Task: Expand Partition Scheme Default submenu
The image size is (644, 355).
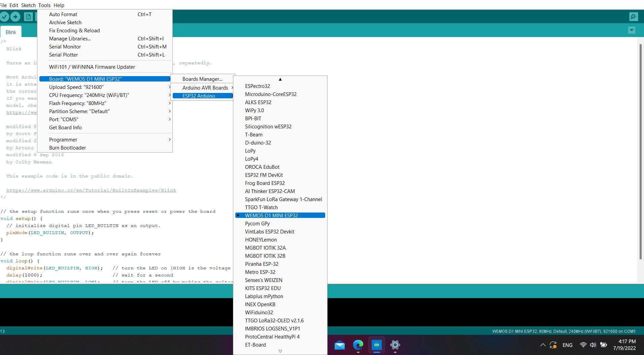Action: pos(105,111)
